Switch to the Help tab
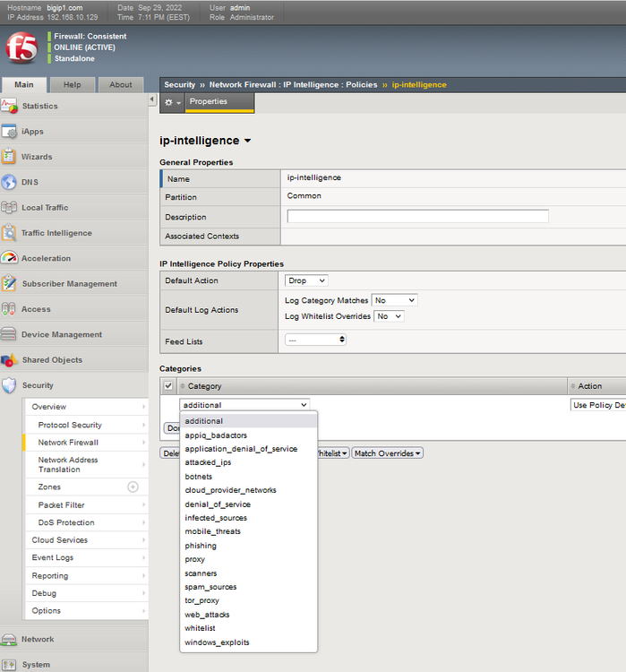 coord(72,85)
